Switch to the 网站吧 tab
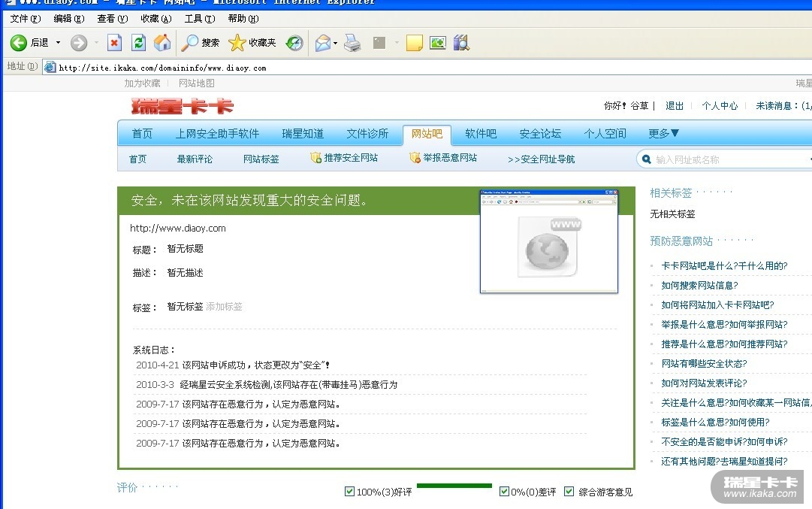Viewport: 812px width, 509px height. pos(427,134)
